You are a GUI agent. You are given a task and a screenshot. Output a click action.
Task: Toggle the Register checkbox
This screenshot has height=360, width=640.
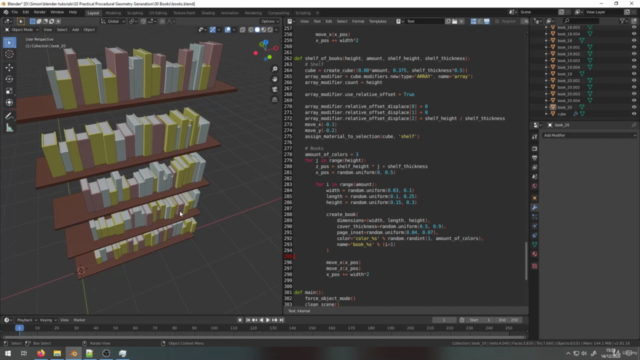[x=497, y=21]
